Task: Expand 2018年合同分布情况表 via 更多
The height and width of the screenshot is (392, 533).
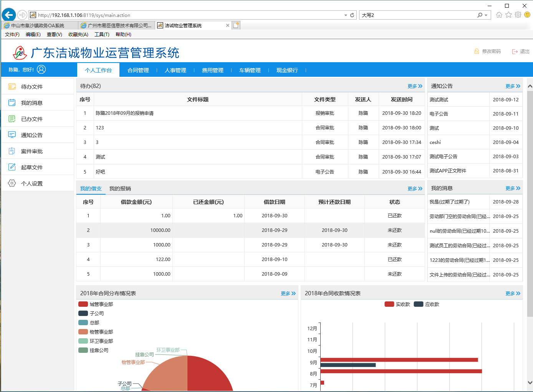Action: point(288,293)
